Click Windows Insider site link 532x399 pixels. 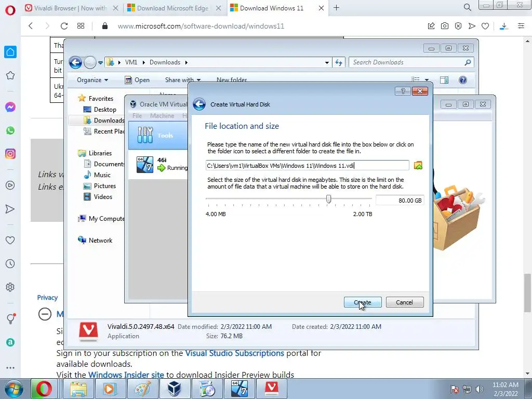click(126, 375)
